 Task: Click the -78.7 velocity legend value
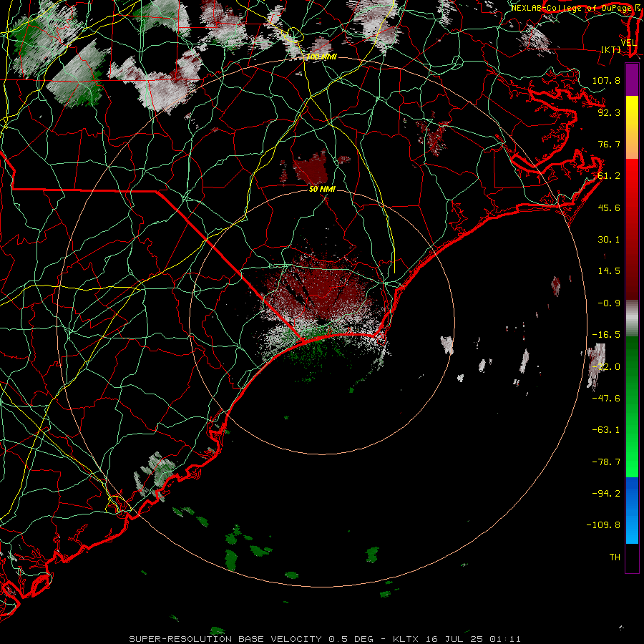[x=606, y=462]
